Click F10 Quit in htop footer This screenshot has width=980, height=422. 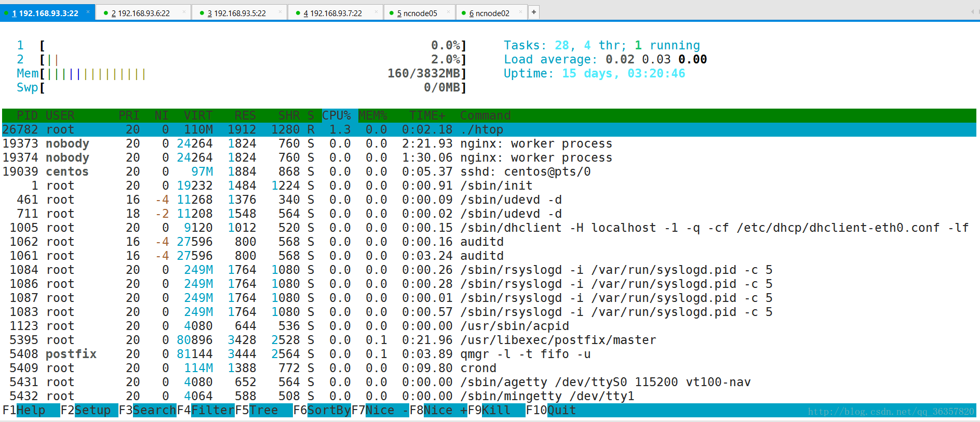[551, 410]
